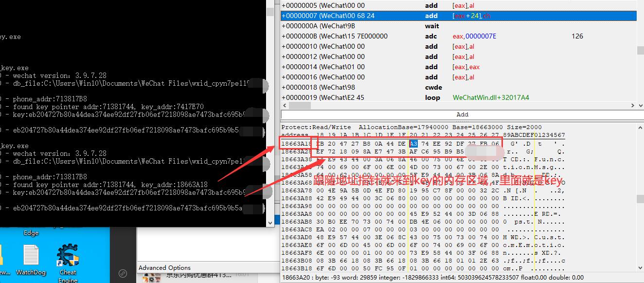Click the console window scrollbar down arrow

[271, 223]
